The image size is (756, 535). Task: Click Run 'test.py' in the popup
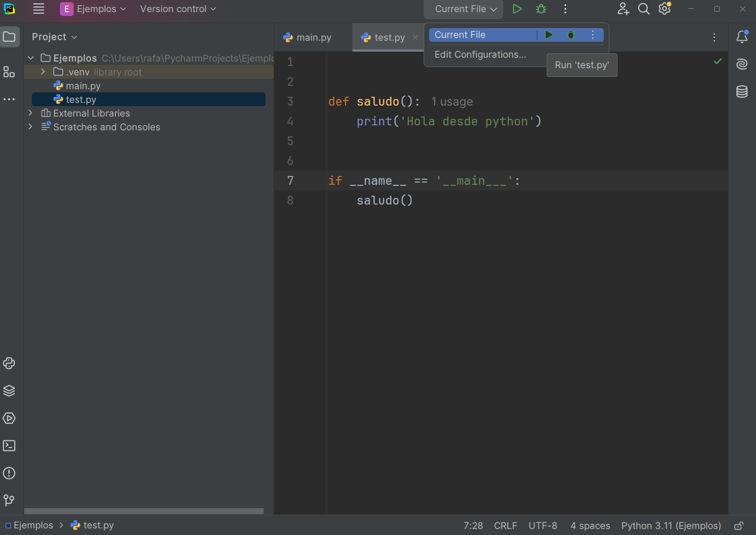[x=582, y=65]
